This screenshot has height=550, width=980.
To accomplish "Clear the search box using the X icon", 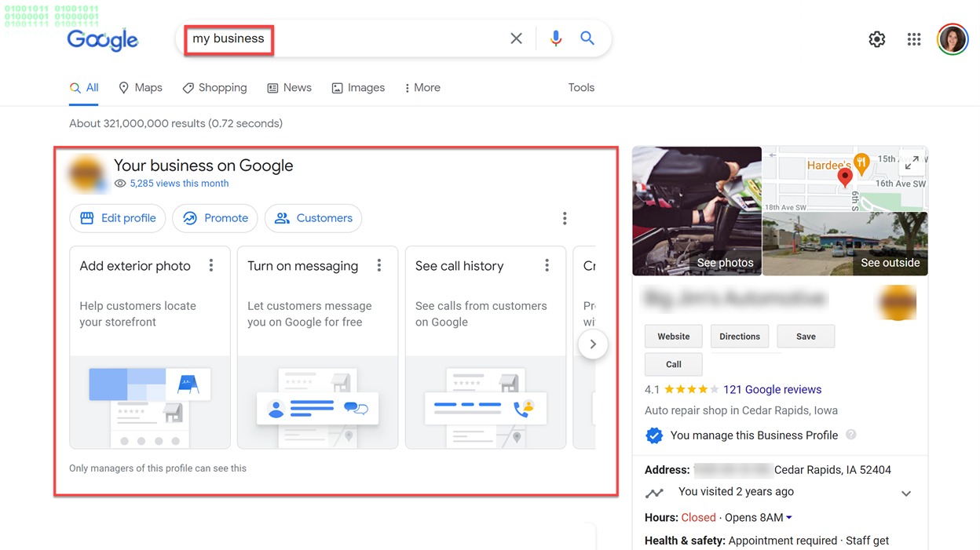I will (516, 38).
